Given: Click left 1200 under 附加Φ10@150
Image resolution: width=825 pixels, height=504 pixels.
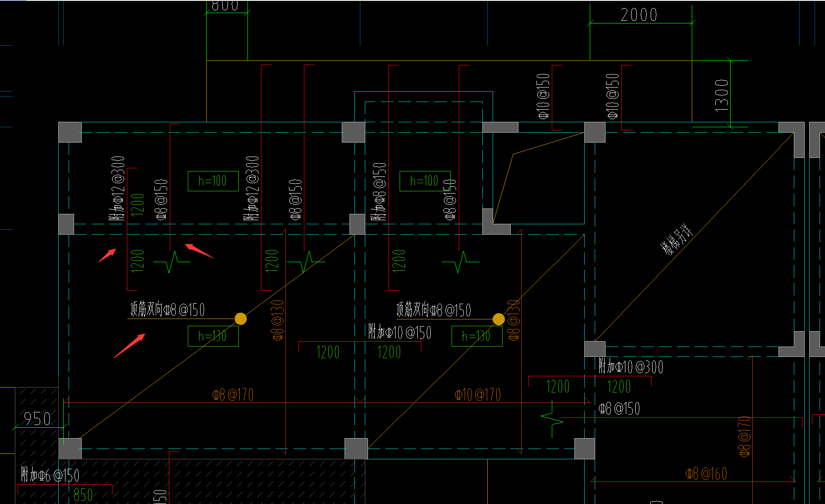Looking at the screenshot, I should (x=328, y=352).
